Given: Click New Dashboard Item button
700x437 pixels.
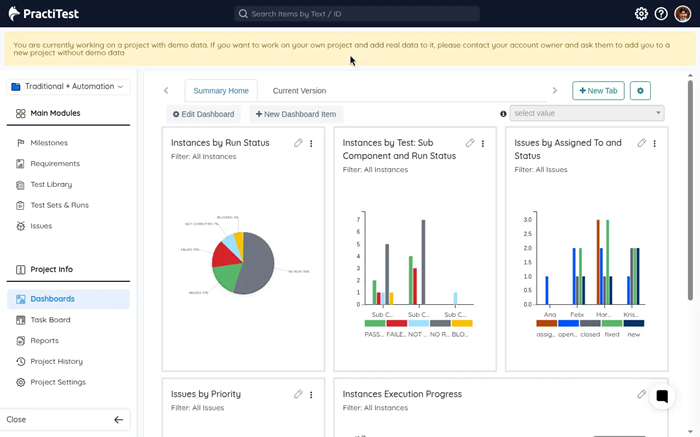Looking at the screenshot, I should [296, 114].
